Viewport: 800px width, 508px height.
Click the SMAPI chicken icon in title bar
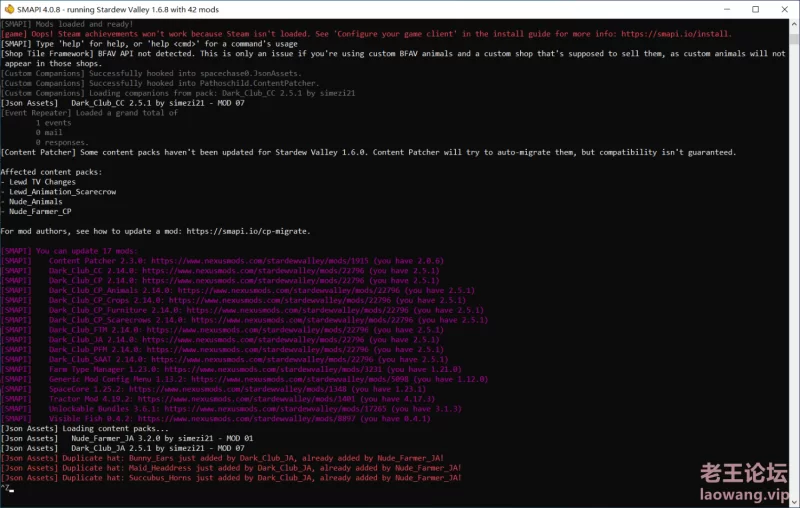9,9
